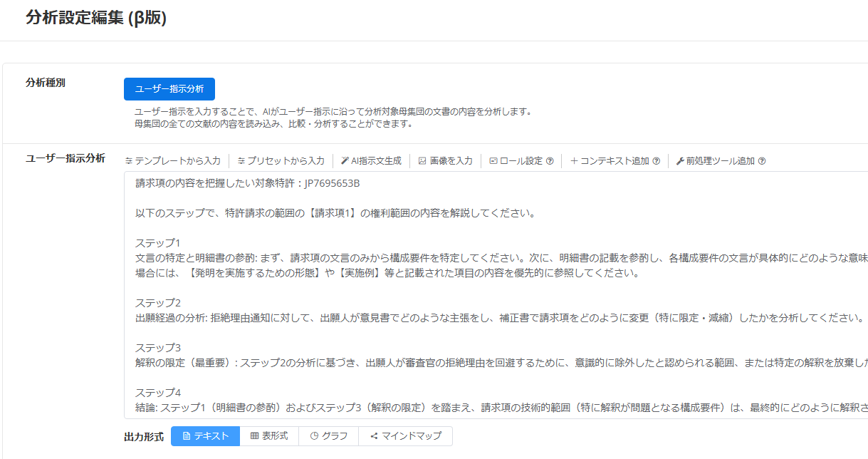This screenshot has height=459, width=868.
Task: Click the plus コンテキスト追加 button
Action: pyautogui.click(x=610, y=161)
